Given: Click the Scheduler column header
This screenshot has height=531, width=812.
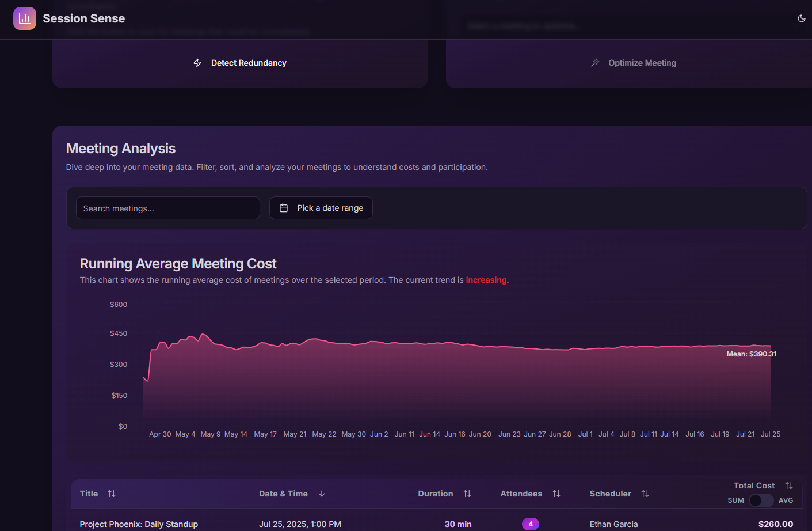Looking at the screenshot, I should pyautogui.click(x=611, y=494).
